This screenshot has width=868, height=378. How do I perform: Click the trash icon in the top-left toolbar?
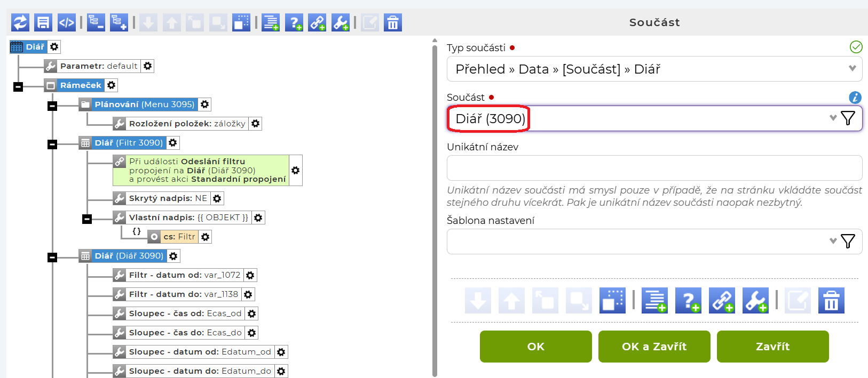click(x=393, y=22)
